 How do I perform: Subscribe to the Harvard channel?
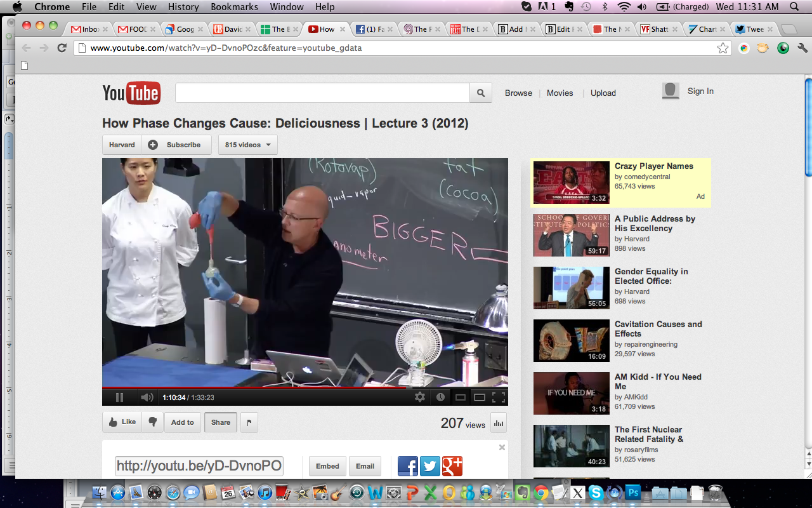tap(174, 145)
